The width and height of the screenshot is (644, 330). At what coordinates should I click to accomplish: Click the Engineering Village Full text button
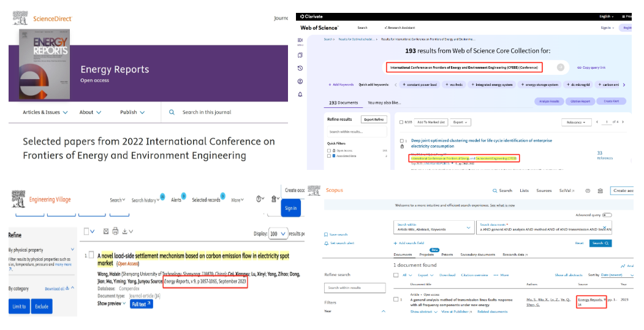point(141,304)
